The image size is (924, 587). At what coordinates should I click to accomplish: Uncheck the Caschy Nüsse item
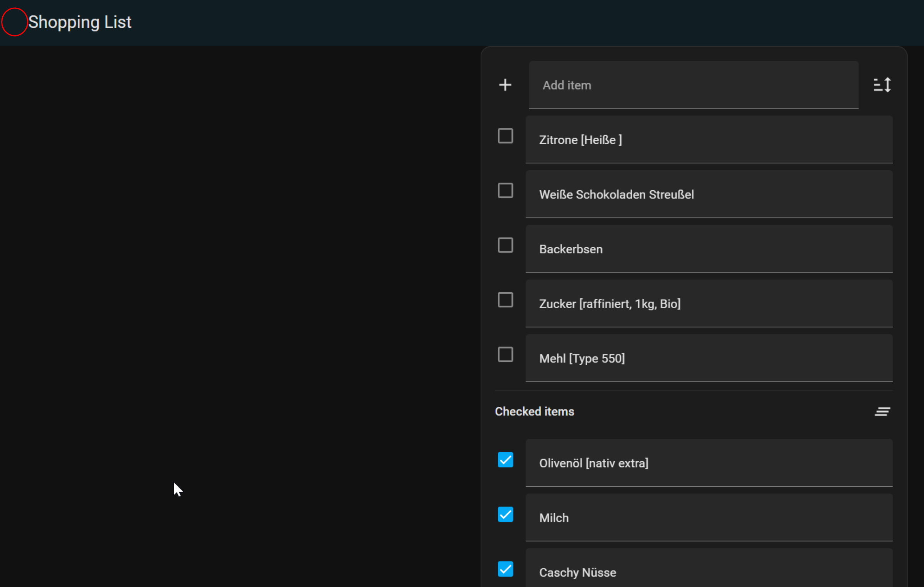pyautogui.click(x=505, y=569)
